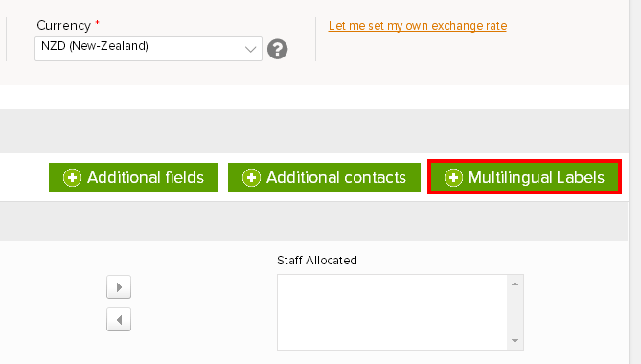The width and height of the screenshot is (641, 364).
Task: Click the Staff Allocated label text
Action: click(x=317, y=261)
